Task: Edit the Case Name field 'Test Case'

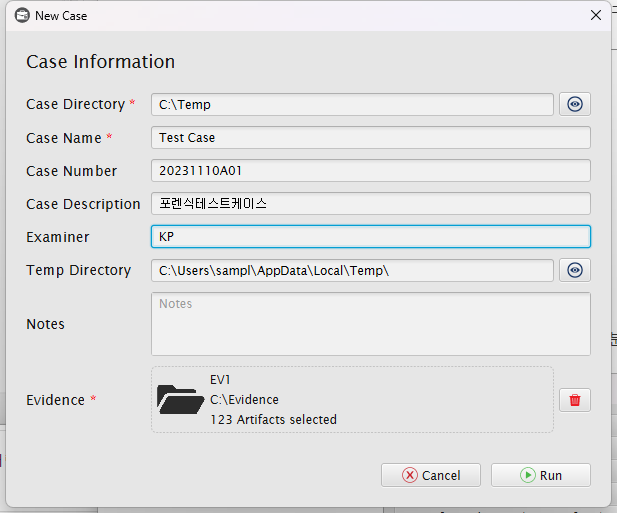Action: [371, 138]
